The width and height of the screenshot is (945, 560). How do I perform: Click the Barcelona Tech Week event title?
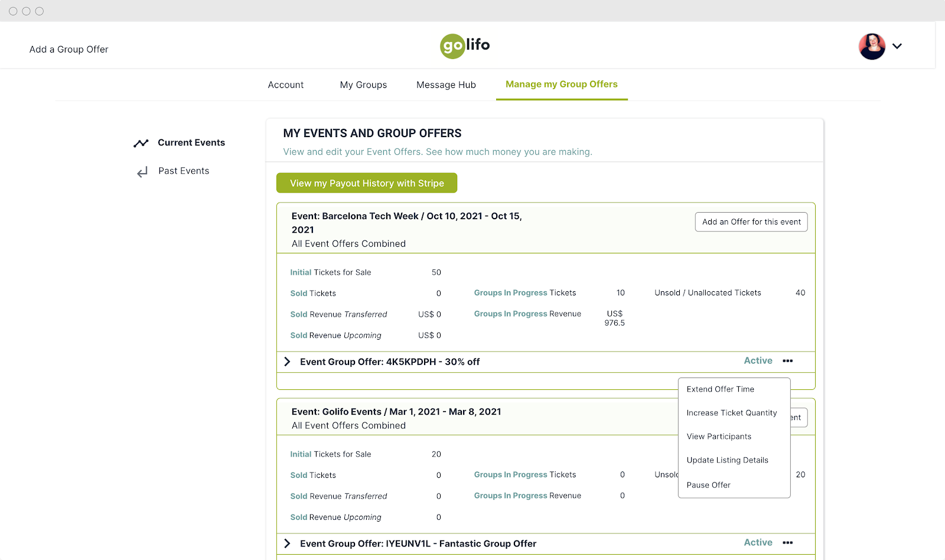[407, 223]
